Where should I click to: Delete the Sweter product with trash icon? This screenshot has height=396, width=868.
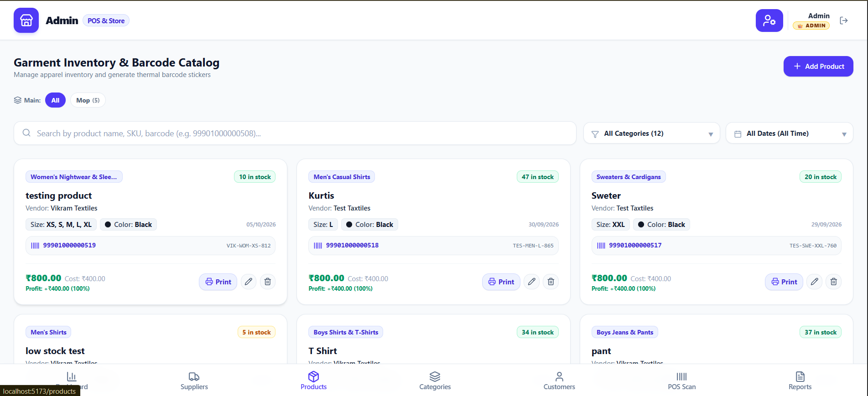(x=833, y=282)
